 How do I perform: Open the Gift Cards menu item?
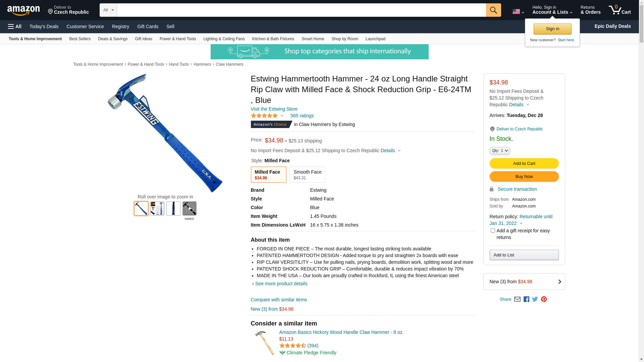pyautogui.click(x=148, y=26)
